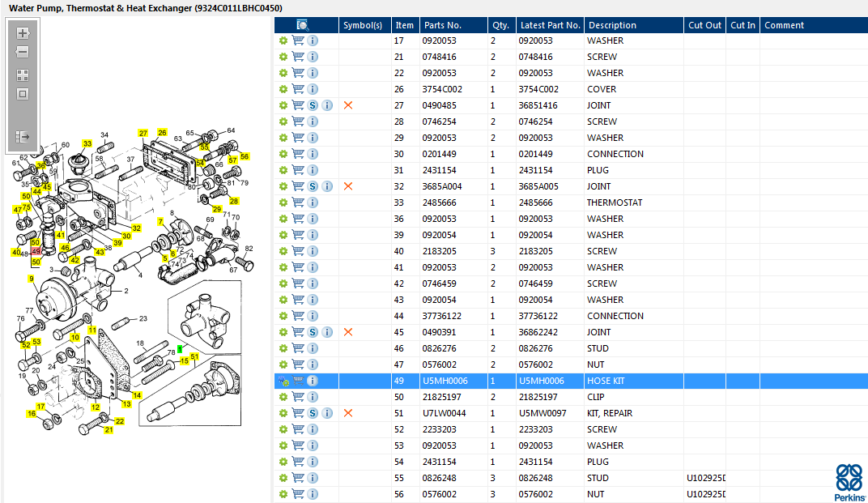Click the list-with-arrow icon in diagram toolbar
The height and width of the screenshot is (503, 868).
[23, 136]
